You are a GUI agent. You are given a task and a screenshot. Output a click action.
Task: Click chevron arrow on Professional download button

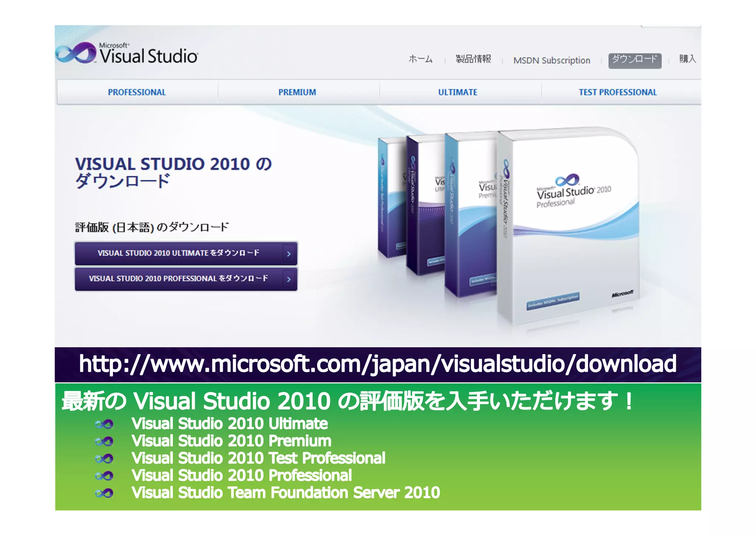pyautogui.click(x=289, y=279)
